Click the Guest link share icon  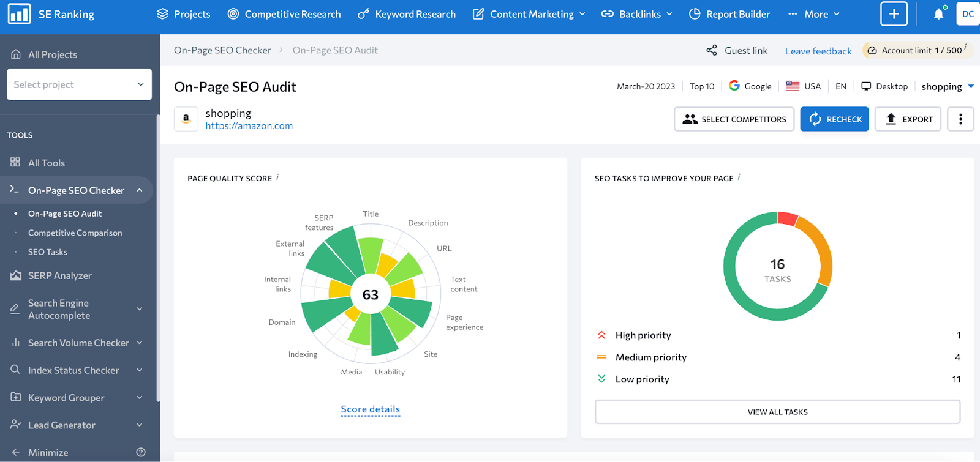click(x=711, y=50)
